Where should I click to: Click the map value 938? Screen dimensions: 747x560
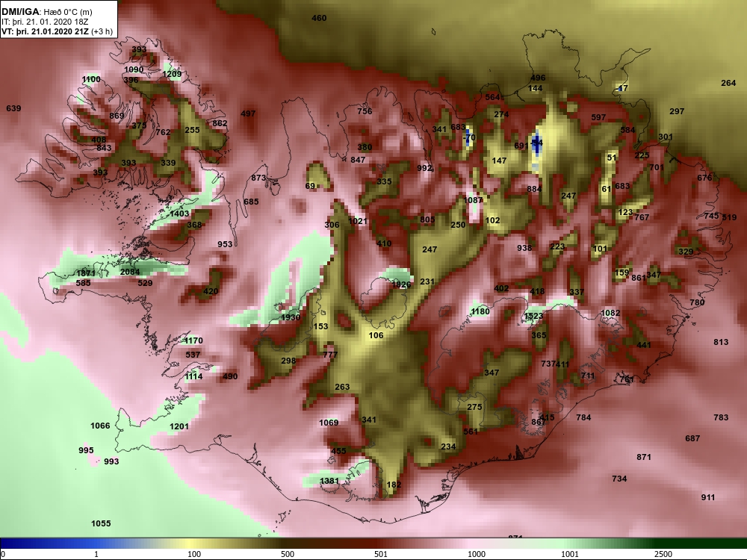pos(524,248)
